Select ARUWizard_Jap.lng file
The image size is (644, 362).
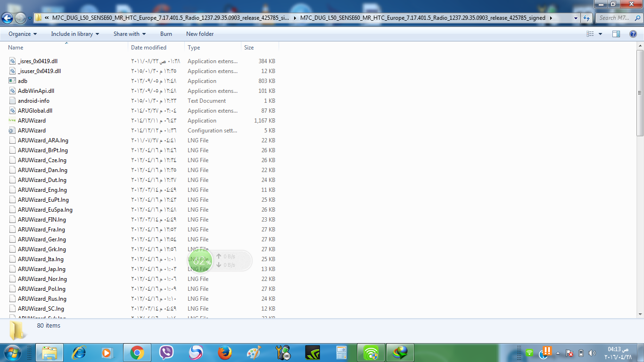coord(41,269)
